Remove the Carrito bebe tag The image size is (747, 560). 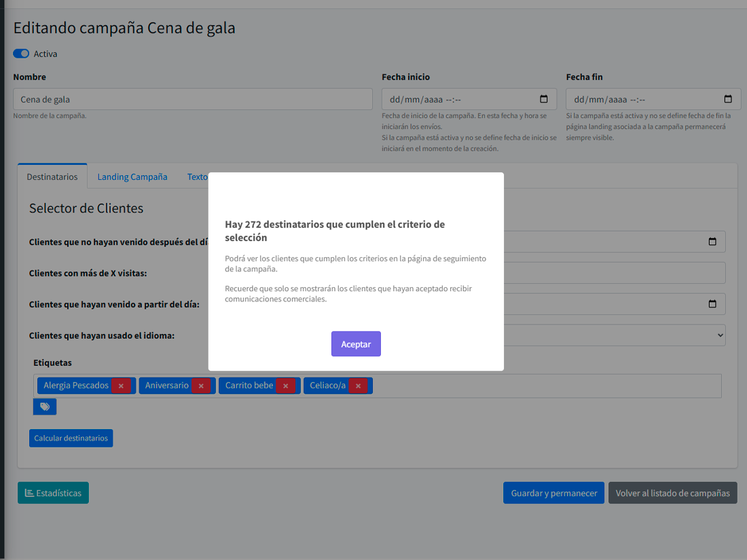click(285, 386)
